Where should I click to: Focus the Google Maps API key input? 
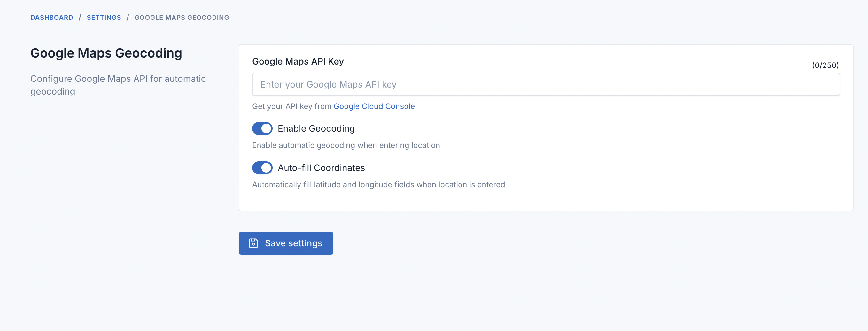click(546, 84)
